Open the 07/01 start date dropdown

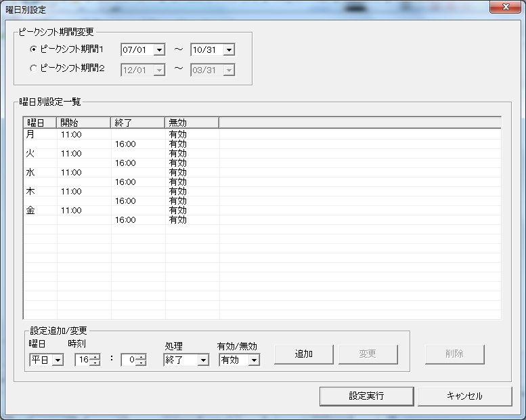click(159, 49)
